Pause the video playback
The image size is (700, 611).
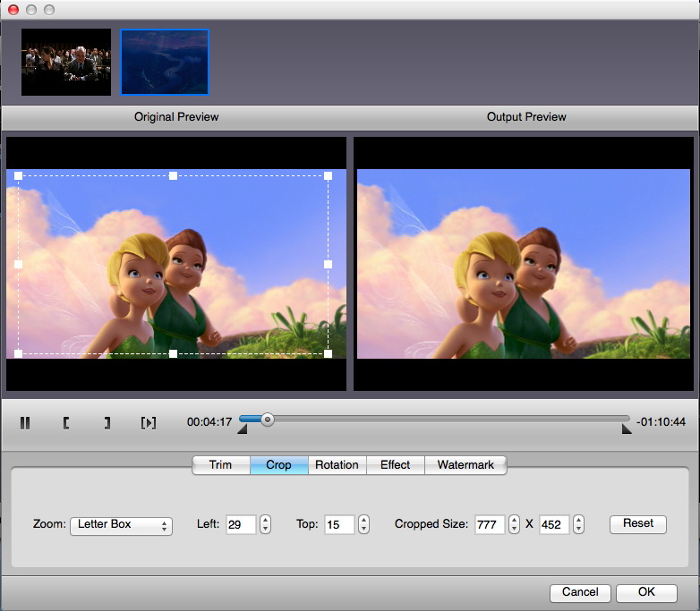tap(25, 422)
